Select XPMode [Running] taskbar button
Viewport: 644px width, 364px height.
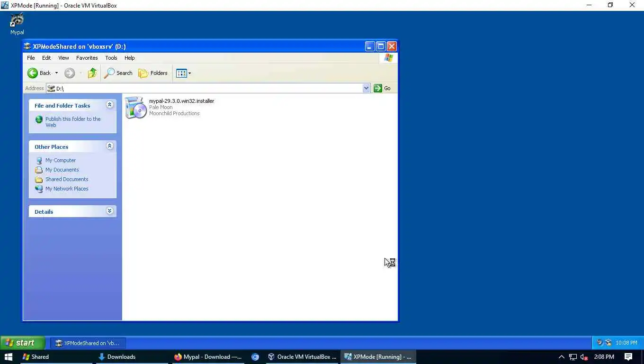tap(378, 357)
